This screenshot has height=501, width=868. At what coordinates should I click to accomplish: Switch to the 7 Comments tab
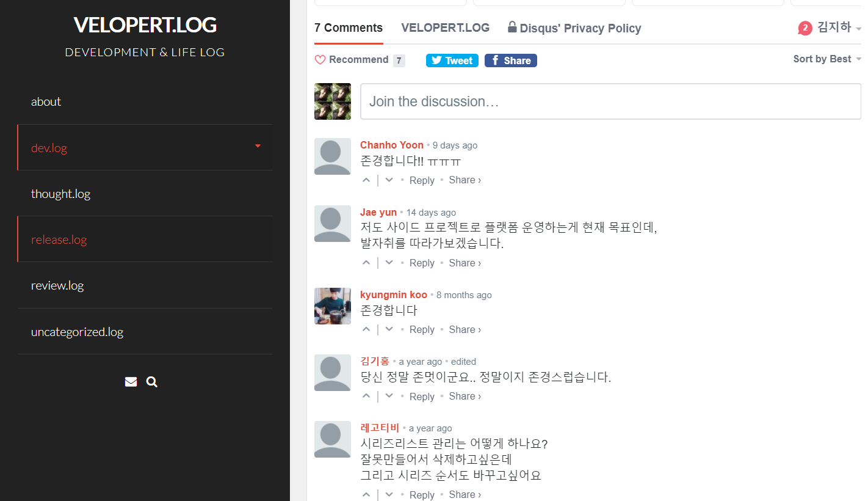point(349,27)
